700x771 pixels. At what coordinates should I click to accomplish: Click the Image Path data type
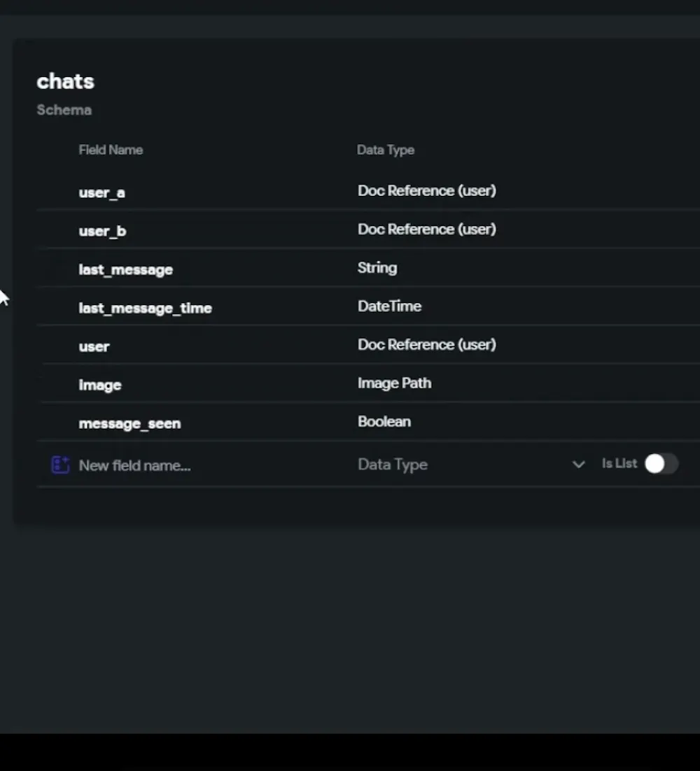coord(394,383)
